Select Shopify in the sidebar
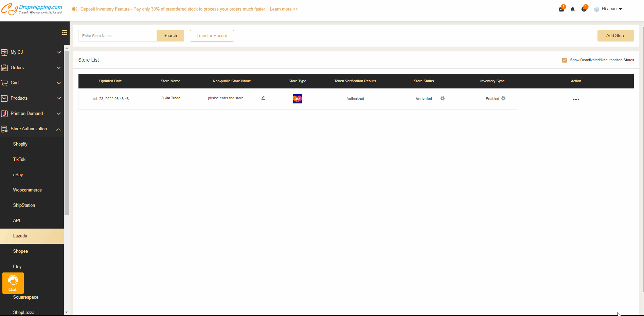The height and width of the screenshot is (316, 644). [20, 144]
